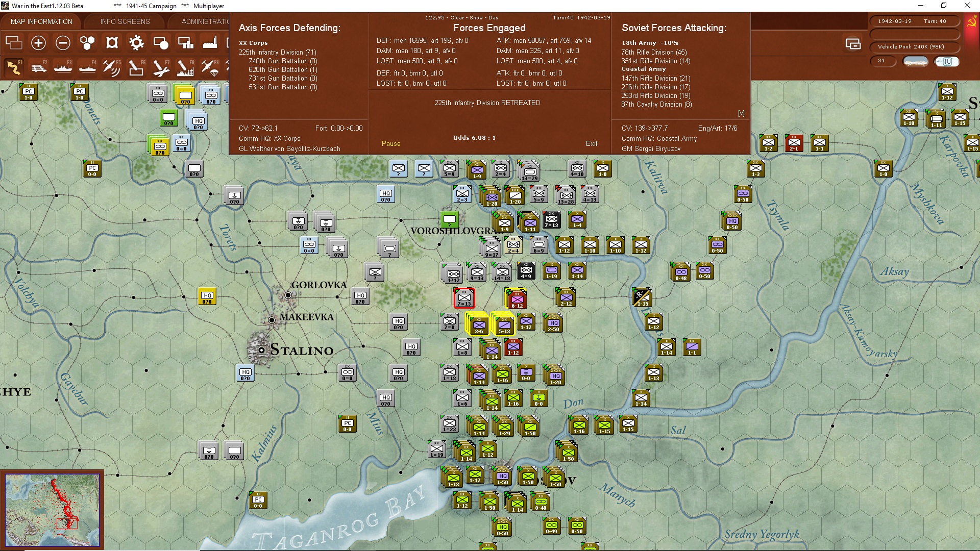The height and width of the screenshot is (551, 980).
Task: Open the MAP INFORMATION tab
Action: click(x=41, y=21)
